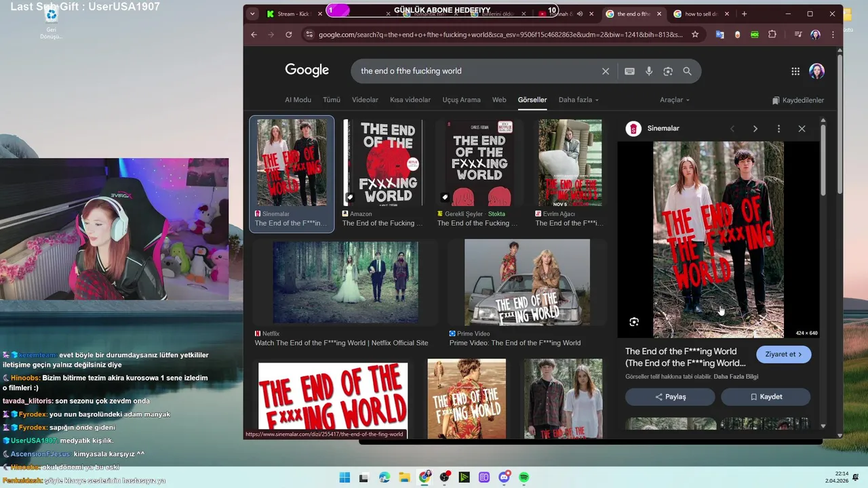
Task: Close the image preview panel
Action: point(802,129)
